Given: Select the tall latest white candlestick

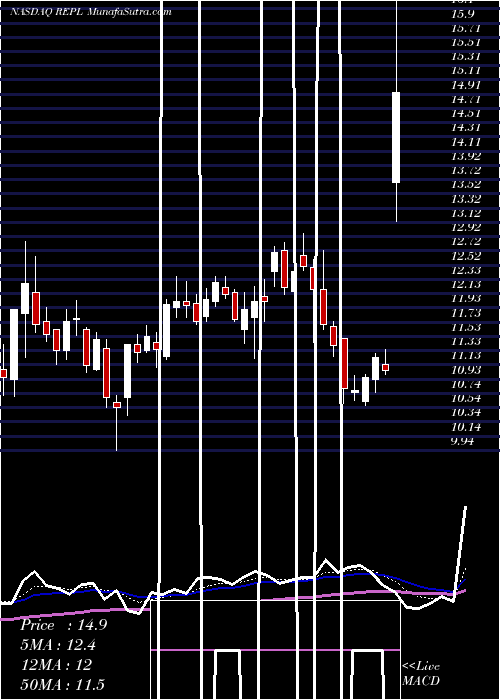Looking at the screenshot, I should [396, 137].
